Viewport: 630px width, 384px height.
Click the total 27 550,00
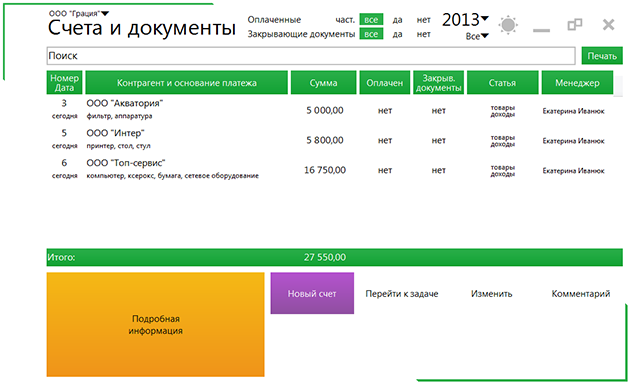pyautogui.click(x=325, y=257)
